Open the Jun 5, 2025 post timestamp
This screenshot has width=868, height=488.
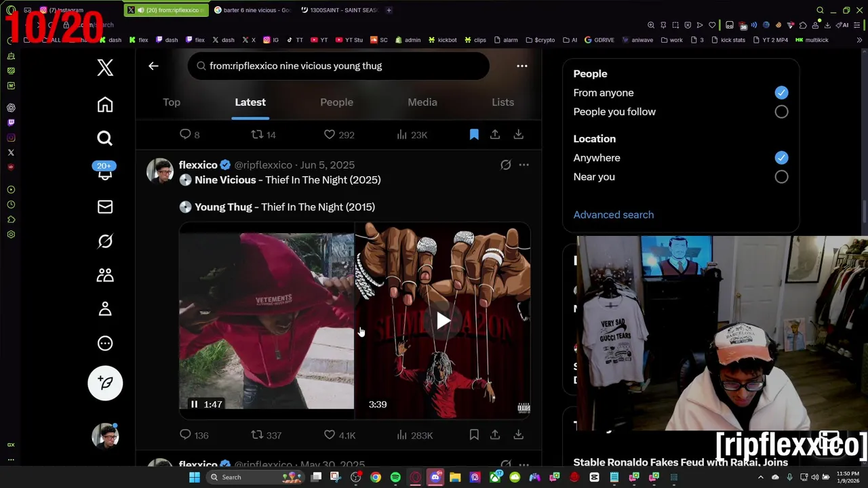[x=328, y=165]
